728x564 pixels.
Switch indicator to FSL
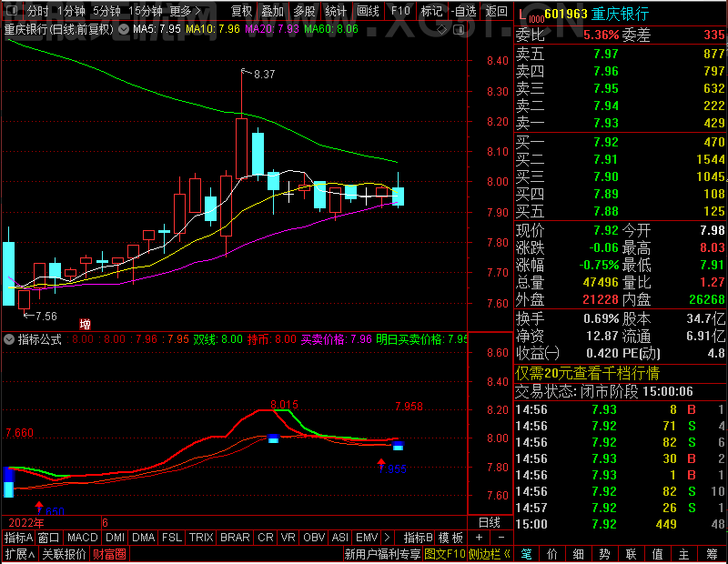[171, 538]
